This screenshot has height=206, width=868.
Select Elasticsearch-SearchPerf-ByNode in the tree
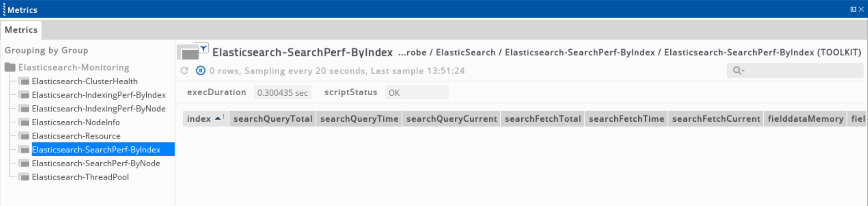click(x=96, y=163)
